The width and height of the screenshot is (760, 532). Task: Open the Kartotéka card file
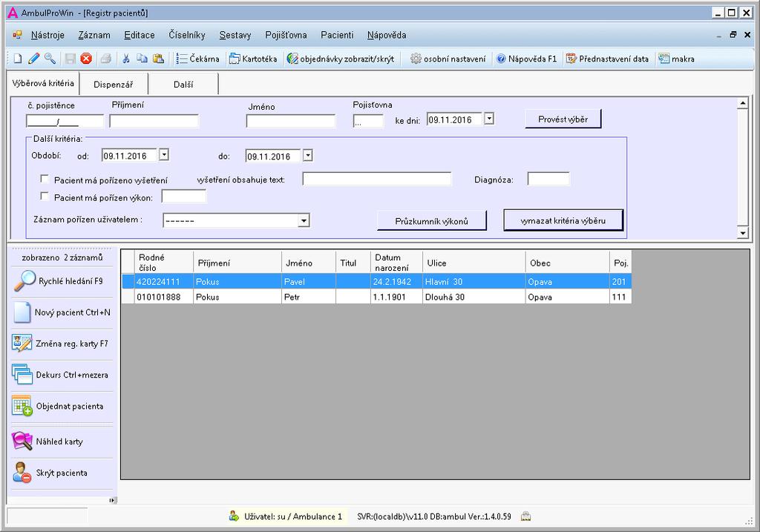tap(253, 59)
